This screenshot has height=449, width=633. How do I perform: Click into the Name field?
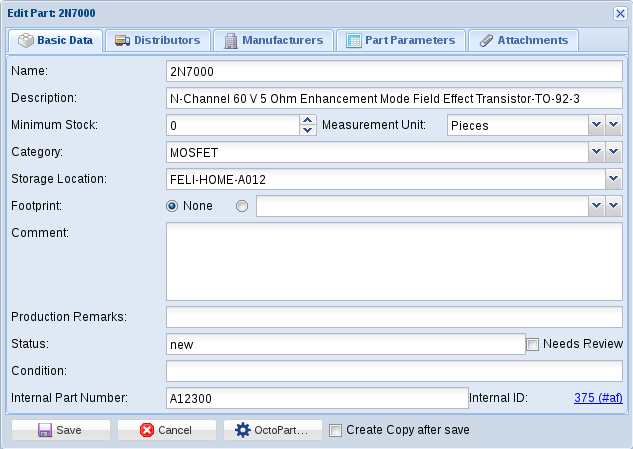click(x=394, y=71)
